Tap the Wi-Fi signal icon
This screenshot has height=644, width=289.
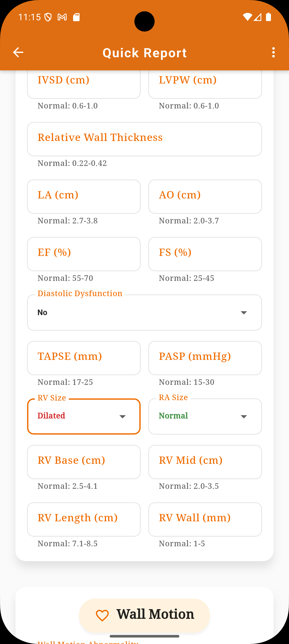247,17
